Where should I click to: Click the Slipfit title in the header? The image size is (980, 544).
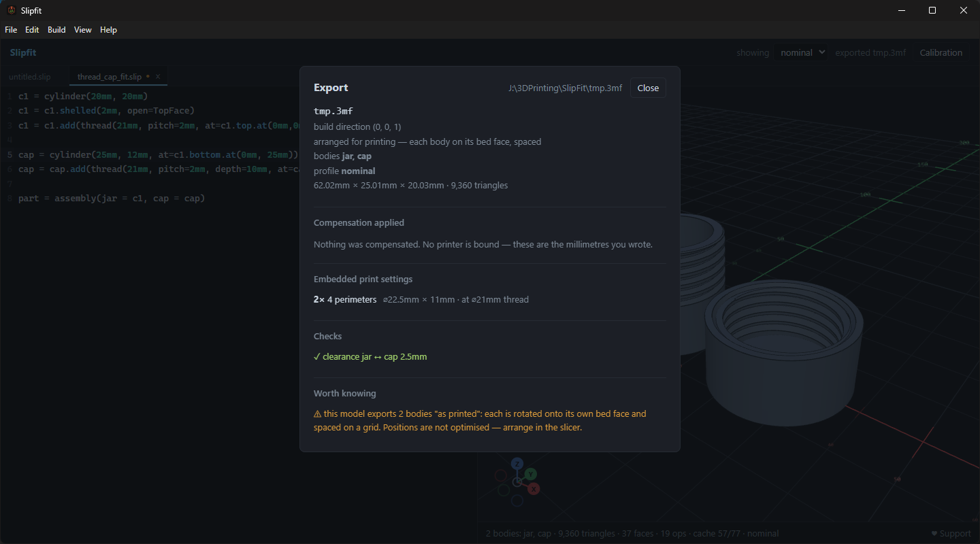click(23, 52)
